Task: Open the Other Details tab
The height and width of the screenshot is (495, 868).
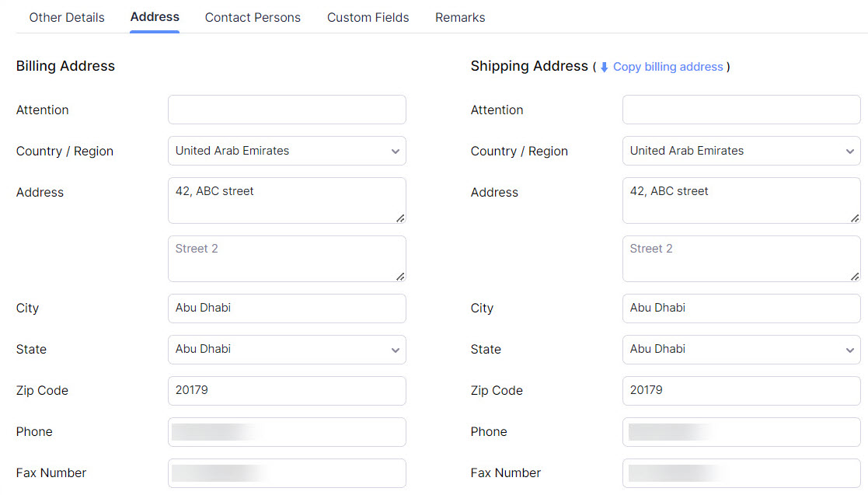Action: [x=67, y=17]
